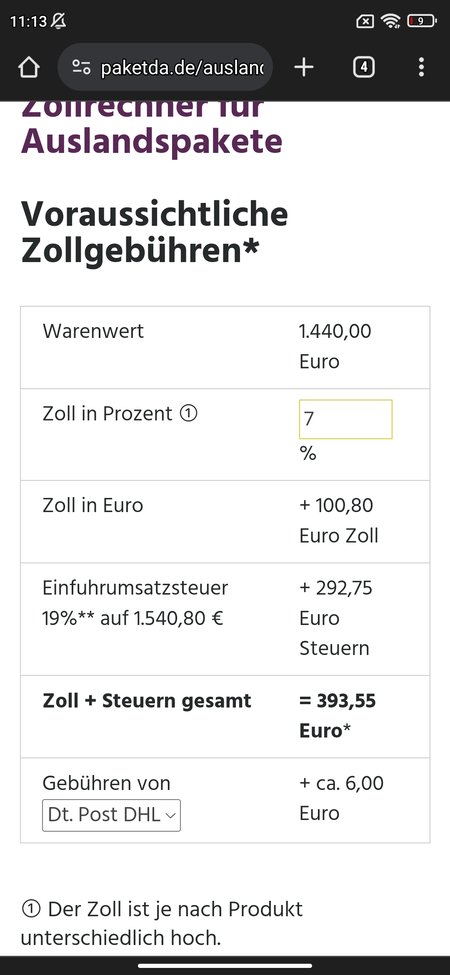Tap the footnote about Zoll je nach Produkt
450x975 pixels.
(x=162, y=923)
